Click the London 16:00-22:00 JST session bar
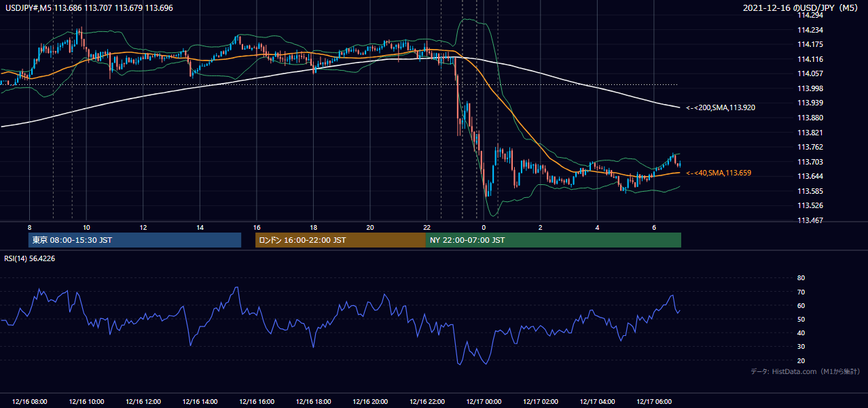868x408 pixels. (x=340, y=240)
